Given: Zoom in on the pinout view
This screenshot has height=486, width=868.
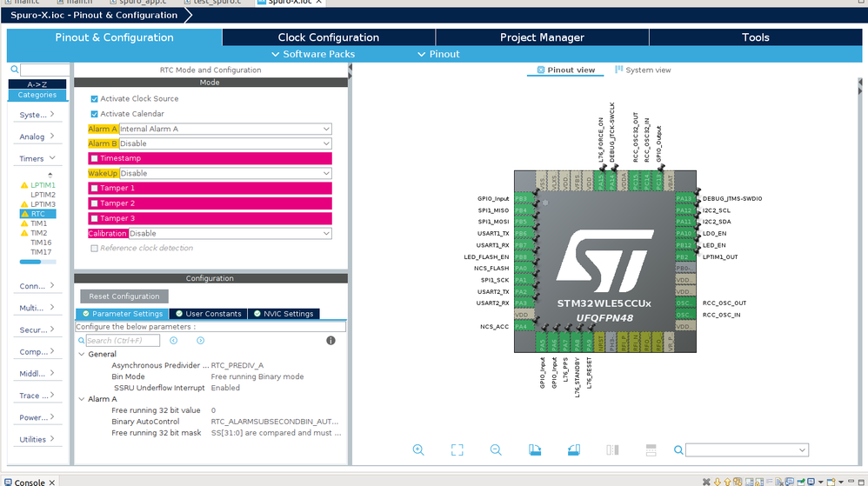Looking at the screenshot, I should 418,450.
